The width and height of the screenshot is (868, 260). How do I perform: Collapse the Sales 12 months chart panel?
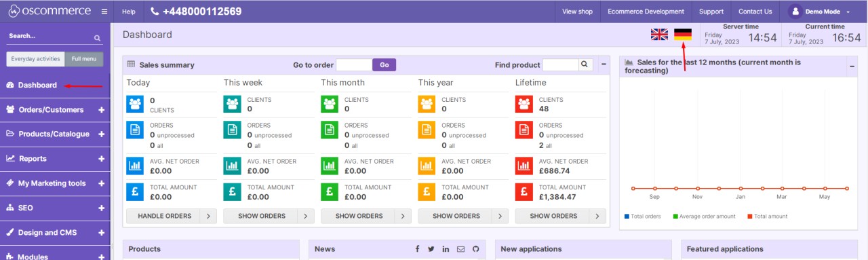(x=852, y=66)
